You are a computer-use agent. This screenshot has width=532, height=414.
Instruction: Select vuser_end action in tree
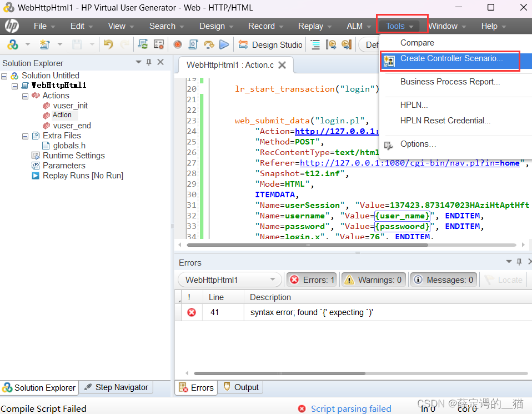click(72, 126)
